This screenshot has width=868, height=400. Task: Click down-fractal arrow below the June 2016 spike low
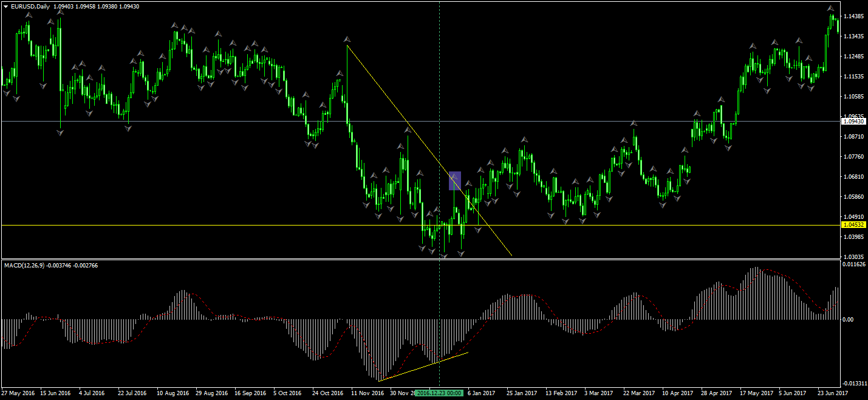(x=60, y=132)
